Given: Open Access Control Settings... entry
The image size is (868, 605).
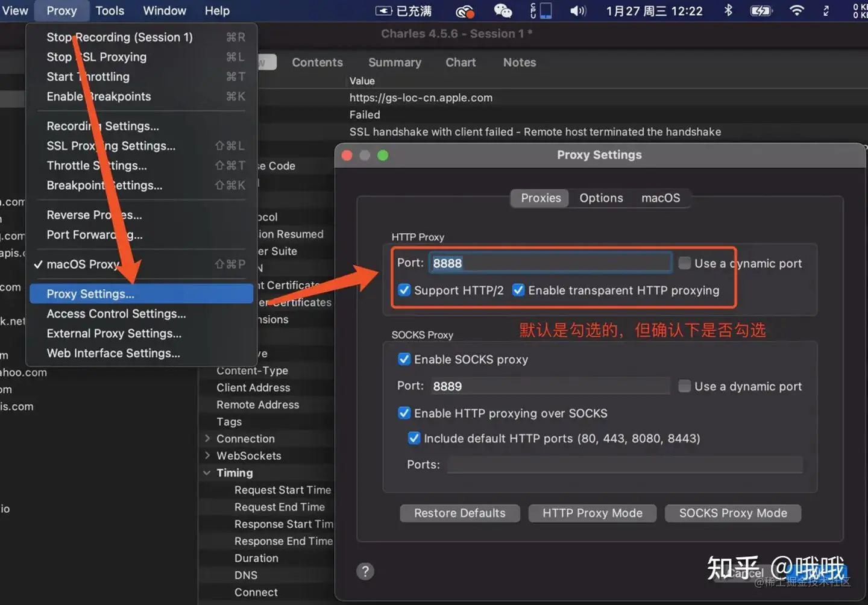Looking at the screenshot, I should click(x=142, y=314).
